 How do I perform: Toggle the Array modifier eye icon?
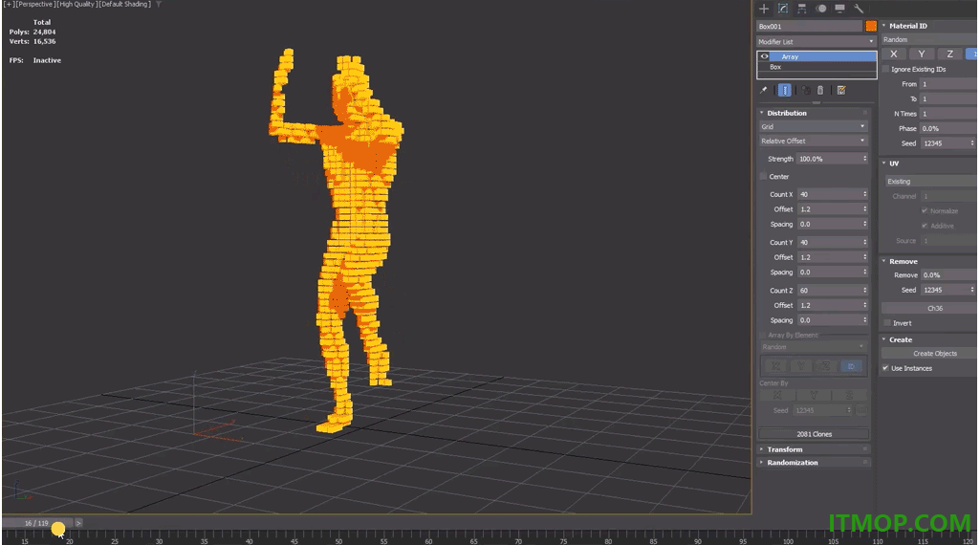[764, 56]
